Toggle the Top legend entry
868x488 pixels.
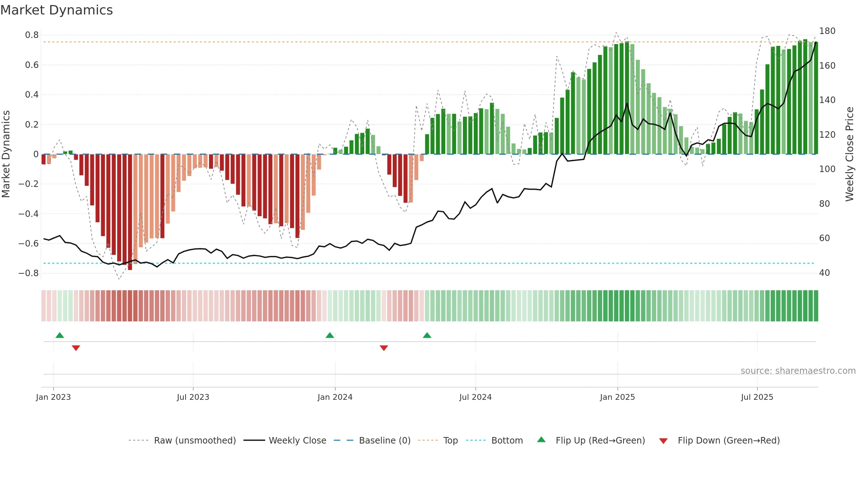click(438, 440)
